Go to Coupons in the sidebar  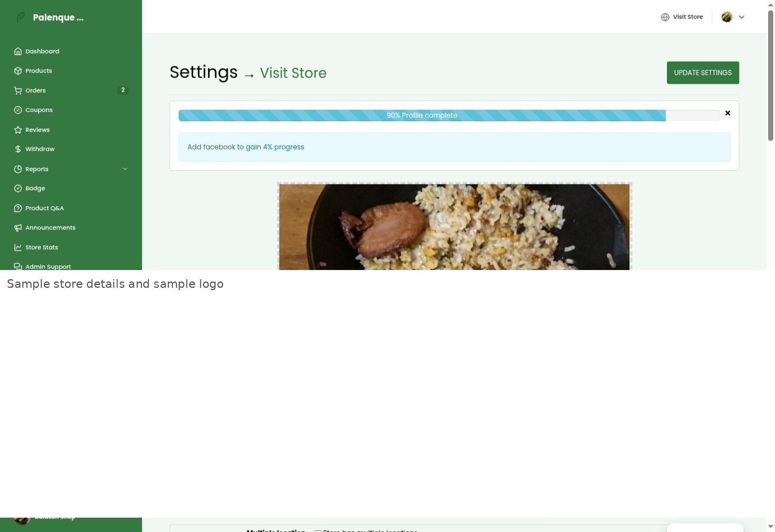[x=39, y=110]
